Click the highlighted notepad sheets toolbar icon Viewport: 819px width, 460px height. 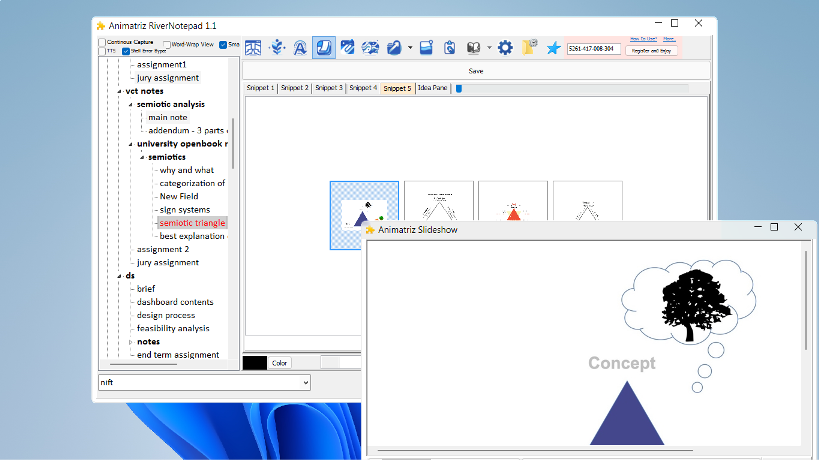(324, 48)
